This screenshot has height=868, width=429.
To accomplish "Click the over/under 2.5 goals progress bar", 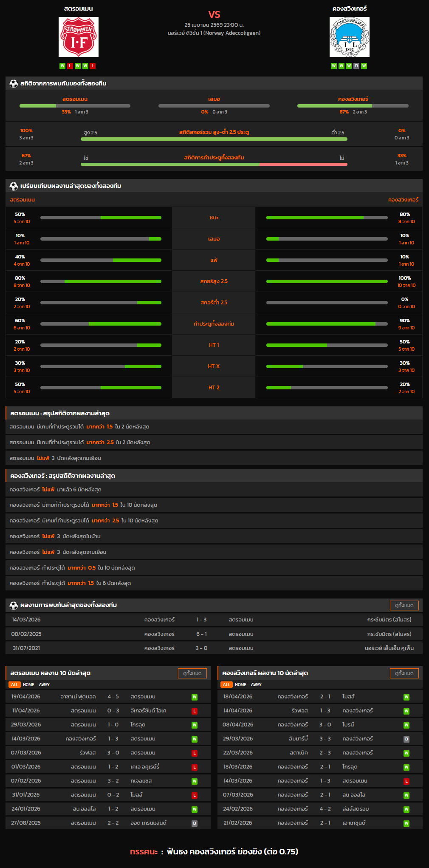I will pyautogui.click(x=214, y=139).
